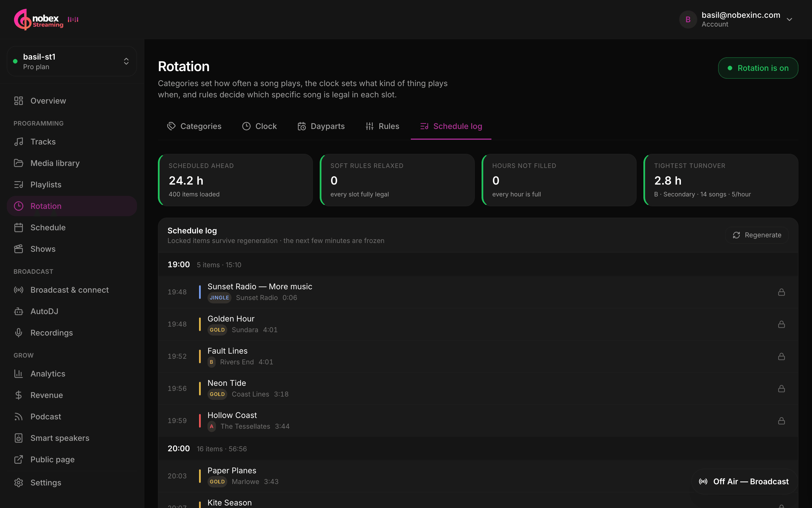This screenshot has height=508, width=812.
Task: Click the Overview grid icon in sidebar
Action: 18,101
